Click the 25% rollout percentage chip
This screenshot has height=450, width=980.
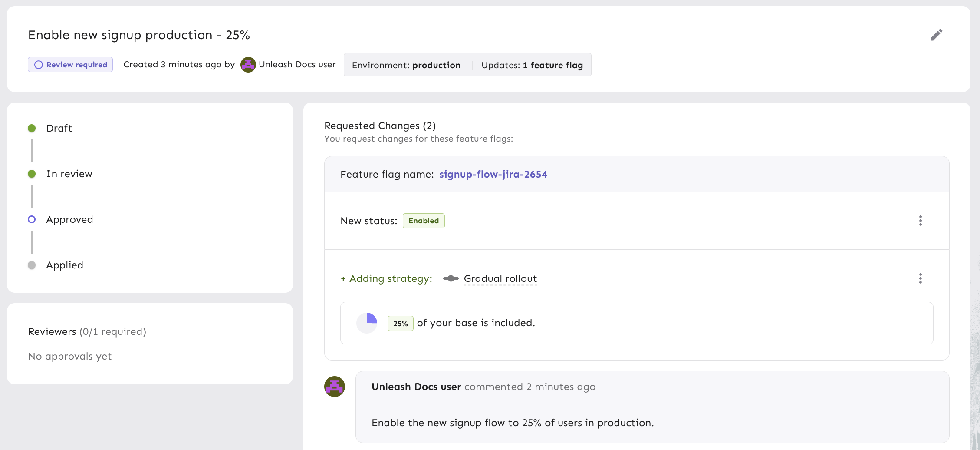(x=400, y=323)
